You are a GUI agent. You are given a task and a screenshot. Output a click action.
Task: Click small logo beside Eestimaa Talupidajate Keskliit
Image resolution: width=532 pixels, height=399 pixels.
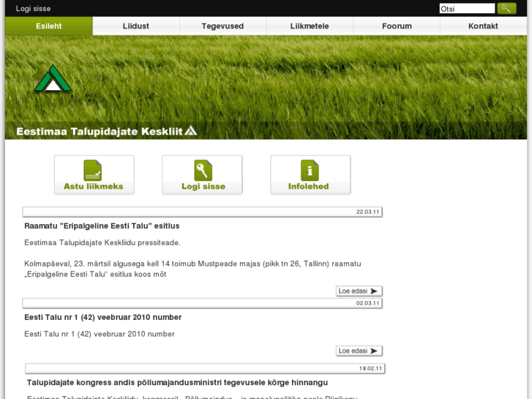tap(191, 130)
